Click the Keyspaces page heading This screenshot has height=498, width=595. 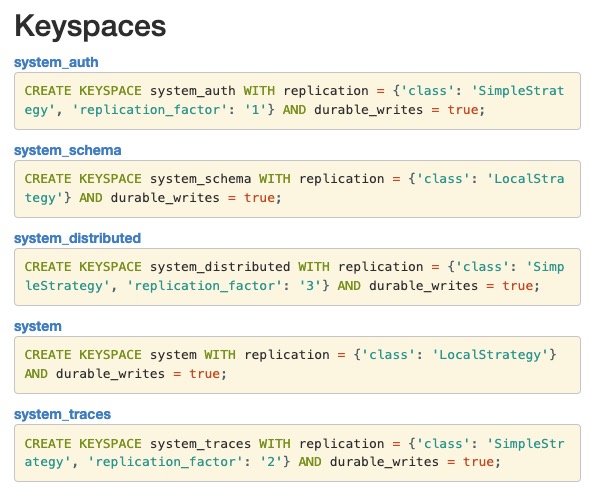[90, 26]
